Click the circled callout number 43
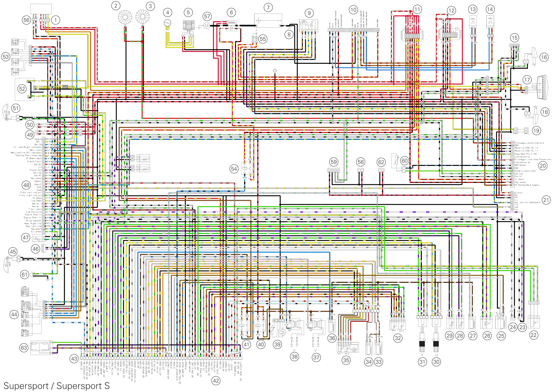Image resolution: width=552 pixels, height=392 pixels. [x=74, y=359]
